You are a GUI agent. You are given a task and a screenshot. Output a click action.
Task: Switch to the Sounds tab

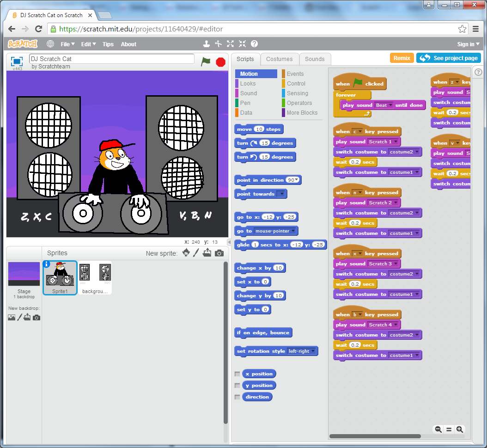(315, 59)
